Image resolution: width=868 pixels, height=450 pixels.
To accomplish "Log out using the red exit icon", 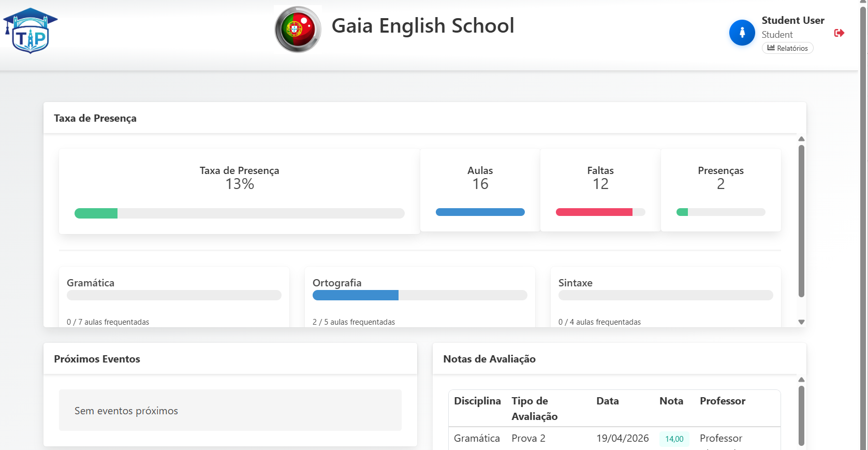I will (x=840, y=33).
